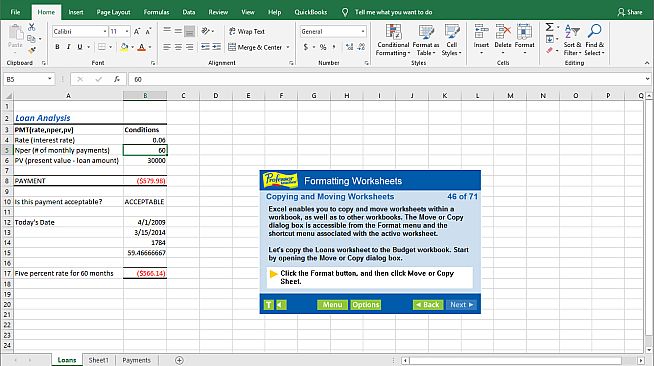
Task: Switch to the Formulas tab
Action: point(156,12)
